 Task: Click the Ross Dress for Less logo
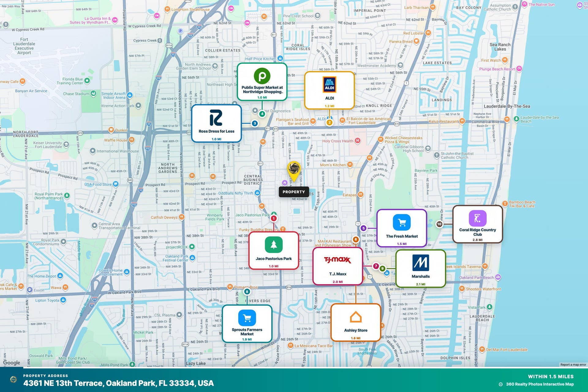point(216,118)
